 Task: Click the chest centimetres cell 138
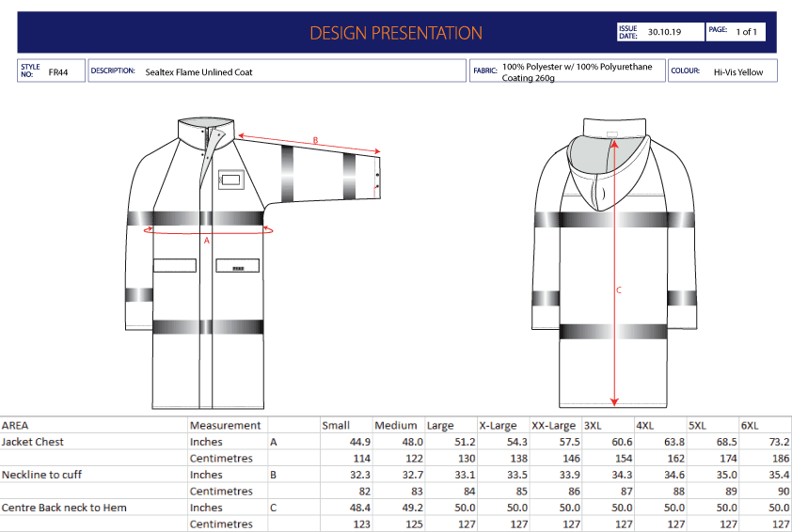pyautogui.click(x=518, y=459)
